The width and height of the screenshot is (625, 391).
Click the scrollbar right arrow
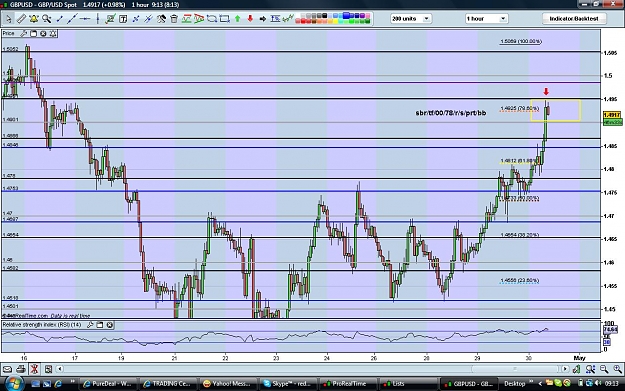coord(565,369)
